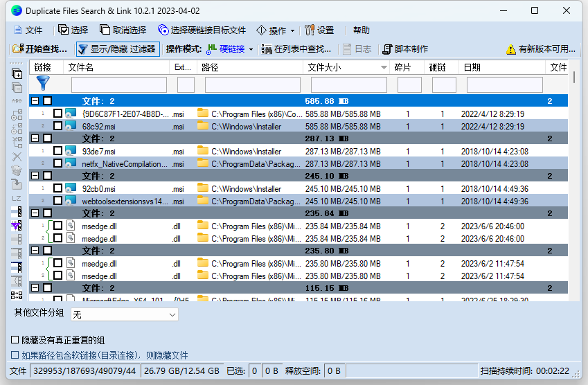
Task: Check the 585.88 MB group checkbox
Action: 47,101
